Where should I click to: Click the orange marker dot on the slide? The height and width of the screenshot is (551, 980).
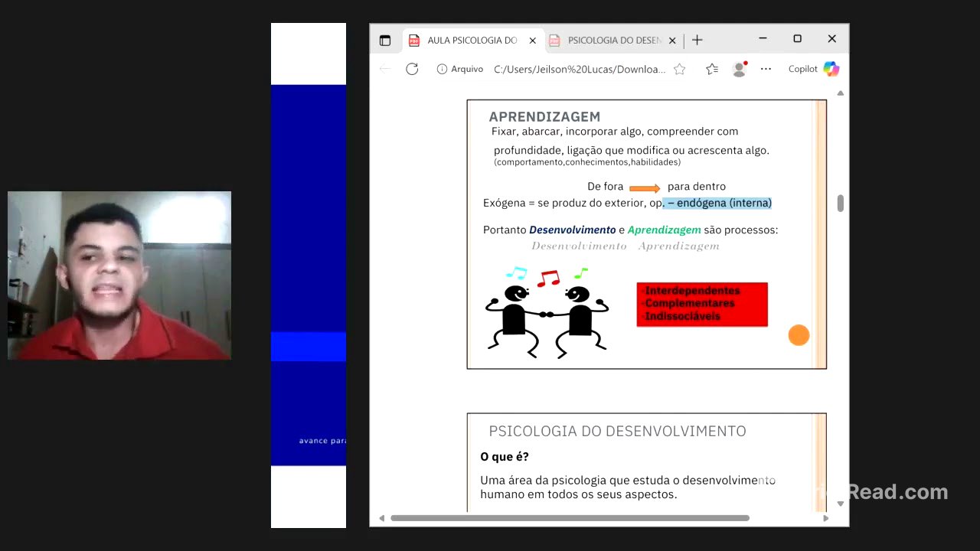click(x=799, y=335)
